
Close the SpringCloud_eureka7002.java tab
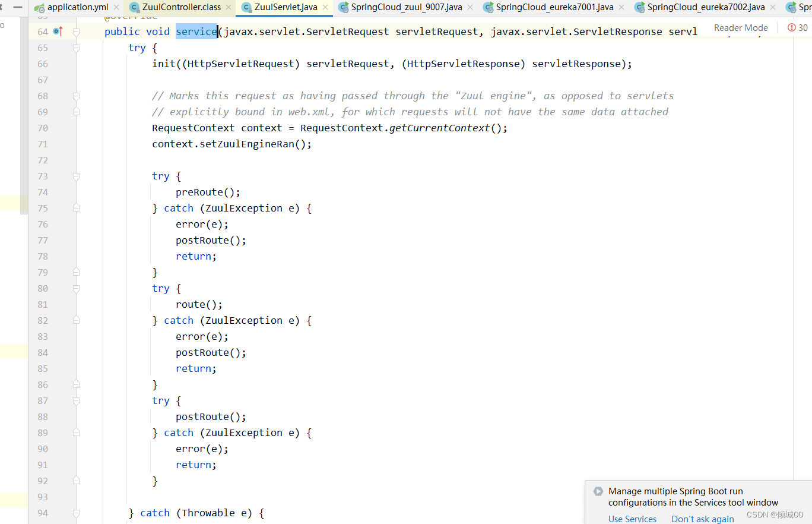point(773,8)
